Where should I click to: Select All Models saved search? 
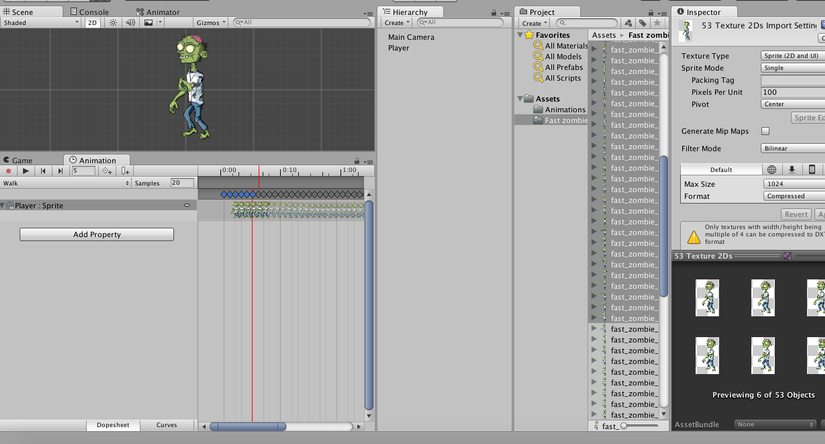pyautogui.click(x=558, y=56)
